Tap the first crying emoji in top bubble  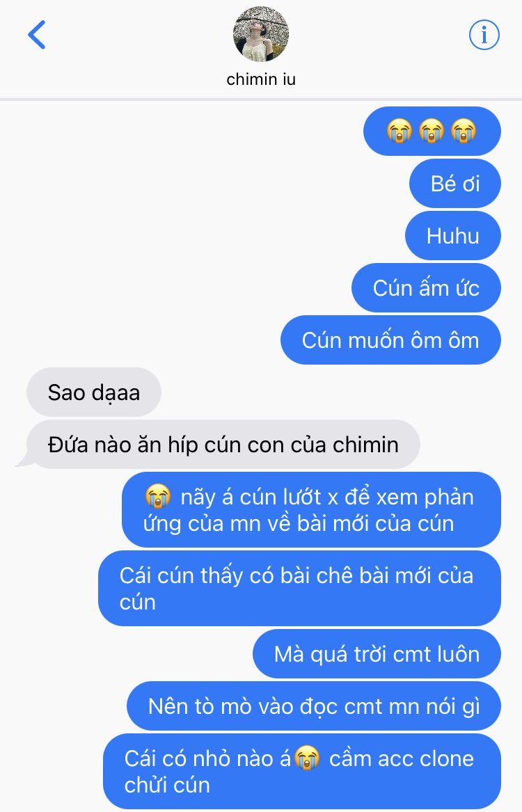[x=400, y=131]
